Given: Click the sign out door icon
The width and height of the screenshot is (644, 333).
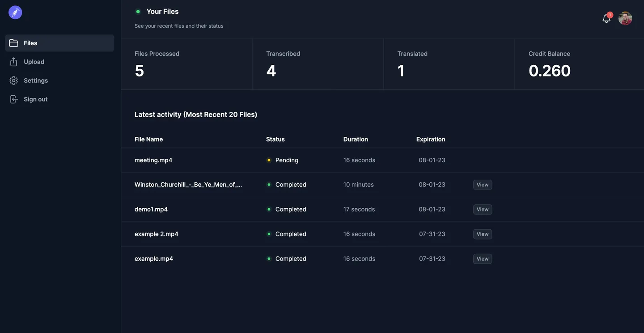Looking at the screenshot, I should (14, 99).
